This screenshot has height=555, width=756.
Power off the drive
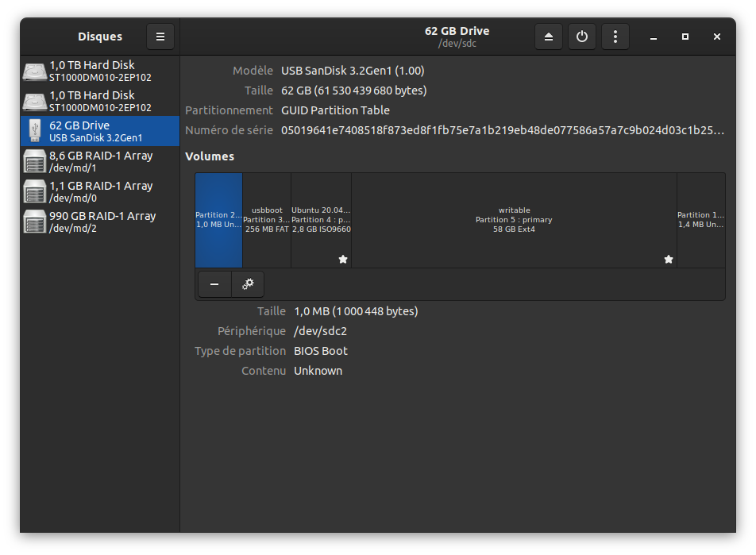tap(582, 37)
